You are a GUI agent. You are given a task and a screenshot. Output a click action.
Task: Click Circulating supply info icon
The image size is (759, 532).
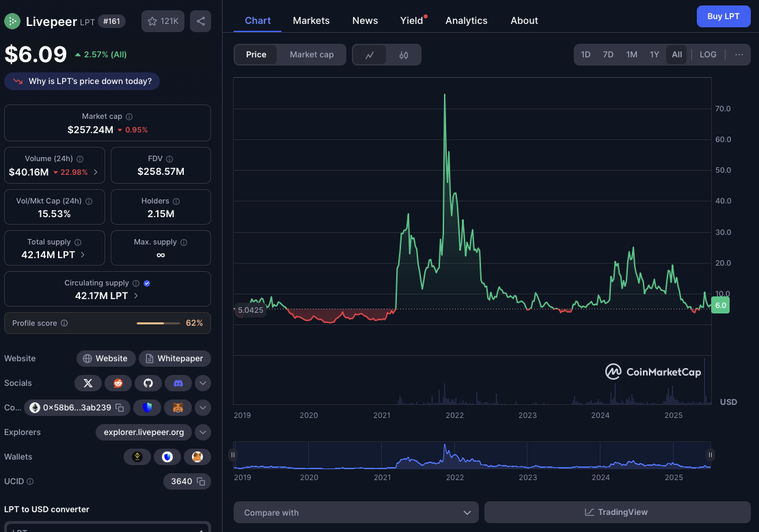(x=136, y=283)
